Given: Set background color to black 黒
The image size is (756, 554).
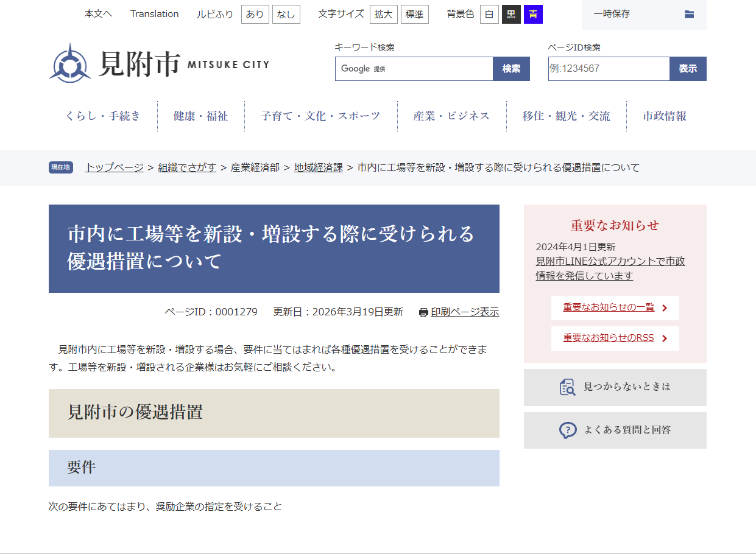Looking at the screenshot, I should tap(511, 14).
